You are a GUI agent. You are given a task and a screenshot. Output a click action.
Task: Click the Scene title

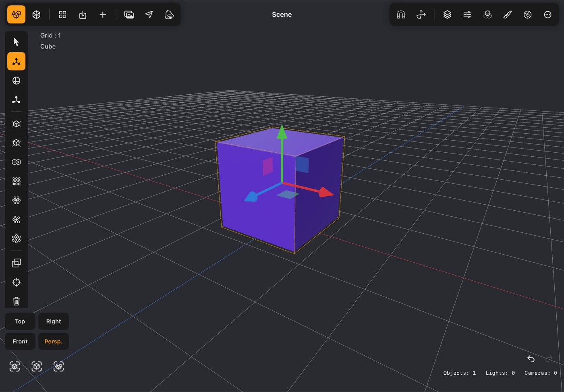(x=282, y=15)
